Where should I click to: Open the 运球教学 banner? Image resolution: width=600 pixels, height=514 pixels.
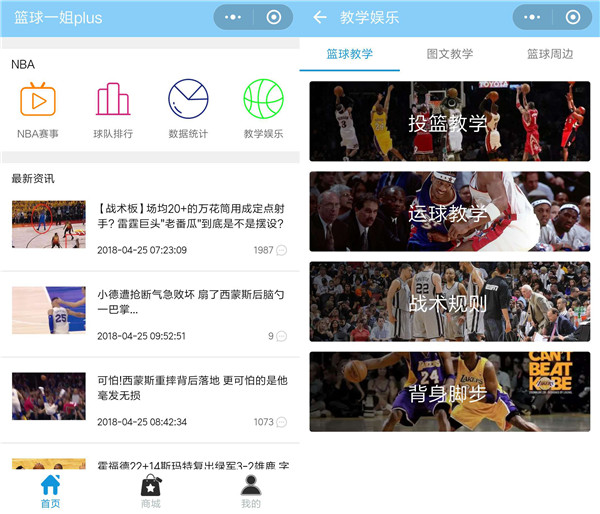(450, 211)
